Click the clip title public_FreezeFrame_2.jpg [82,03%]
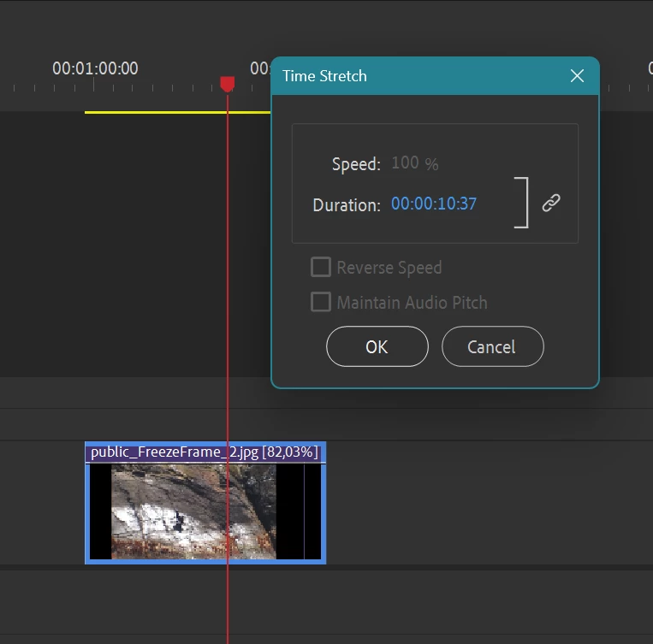653x644 pixels. tap(205, 452)
